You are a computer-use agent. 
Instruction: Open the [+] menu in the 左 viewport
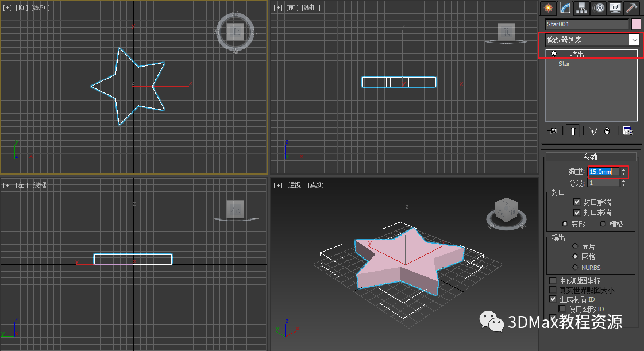(7, 185)
